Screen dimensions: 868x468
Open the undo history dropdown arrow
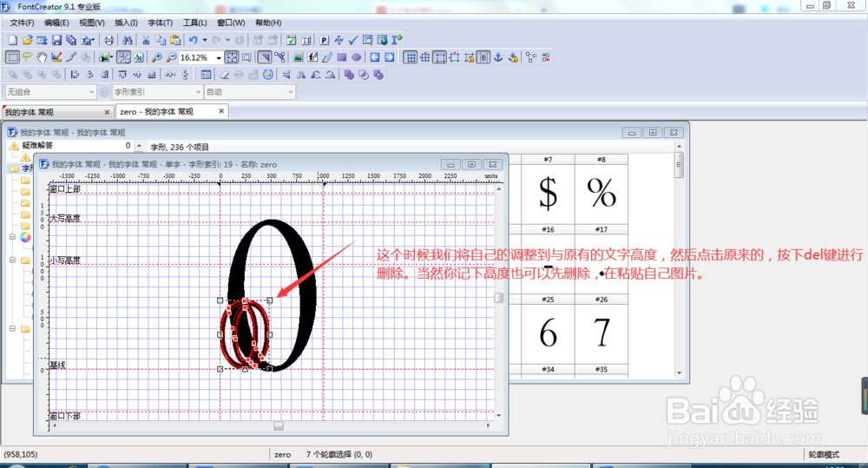click(205, 40)
